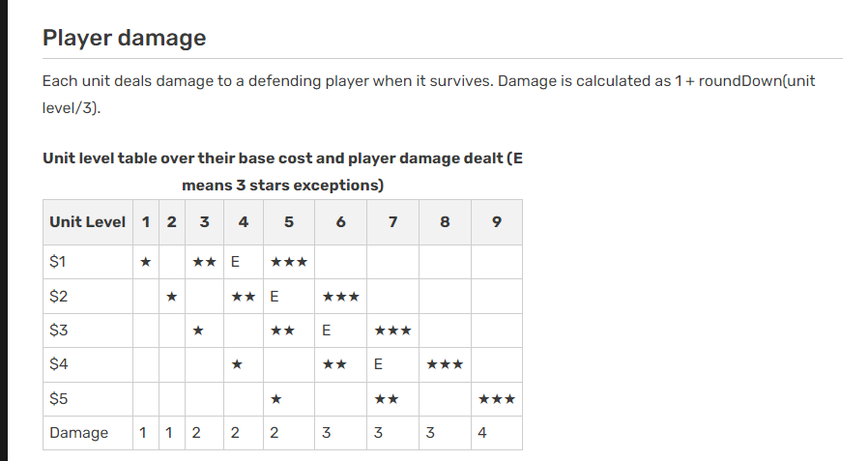Click the two-star icon in the $5 row
The height and width of the screenshot is (461, 868).
(387, 399)
